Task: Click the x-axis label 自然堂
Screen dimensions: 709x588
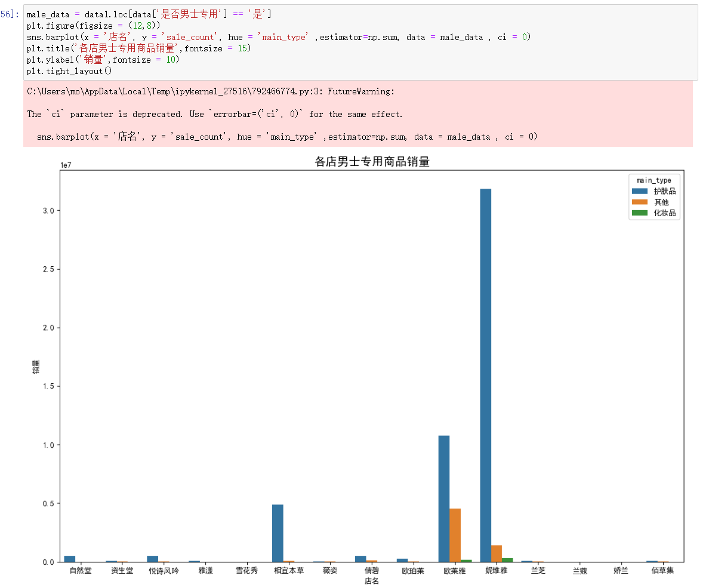Action: point(81,571)
